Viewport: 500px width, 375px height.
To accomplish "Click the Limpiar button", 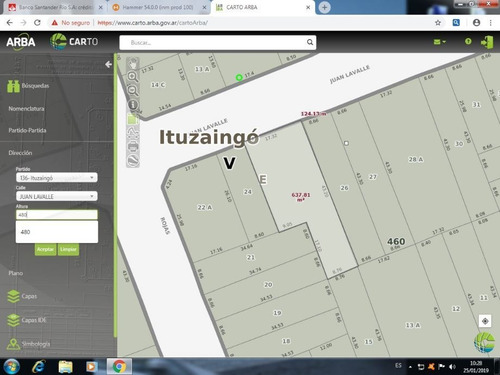I will (x=68, y=249).
